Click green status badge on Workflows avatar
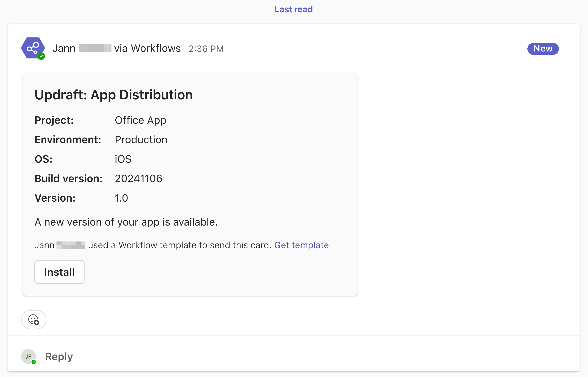The image size is (588, 377). click(41, 56)
